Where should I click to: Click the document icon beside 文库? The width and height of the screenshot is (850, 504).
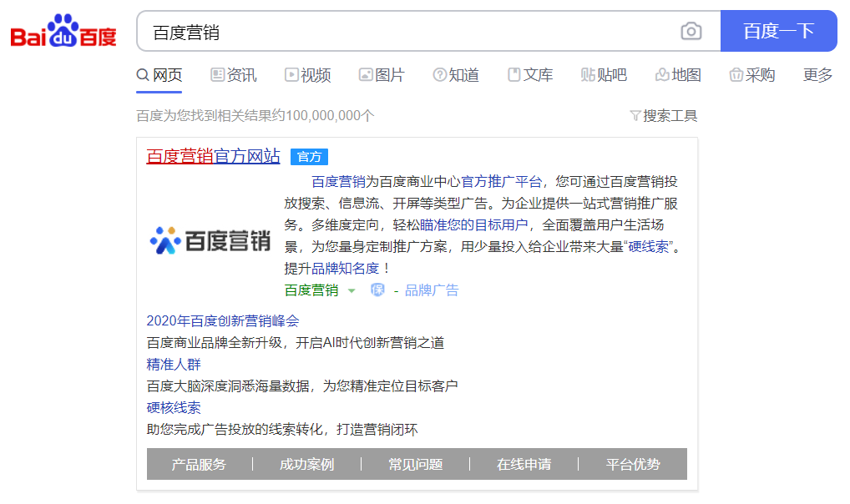pos(514,75)
